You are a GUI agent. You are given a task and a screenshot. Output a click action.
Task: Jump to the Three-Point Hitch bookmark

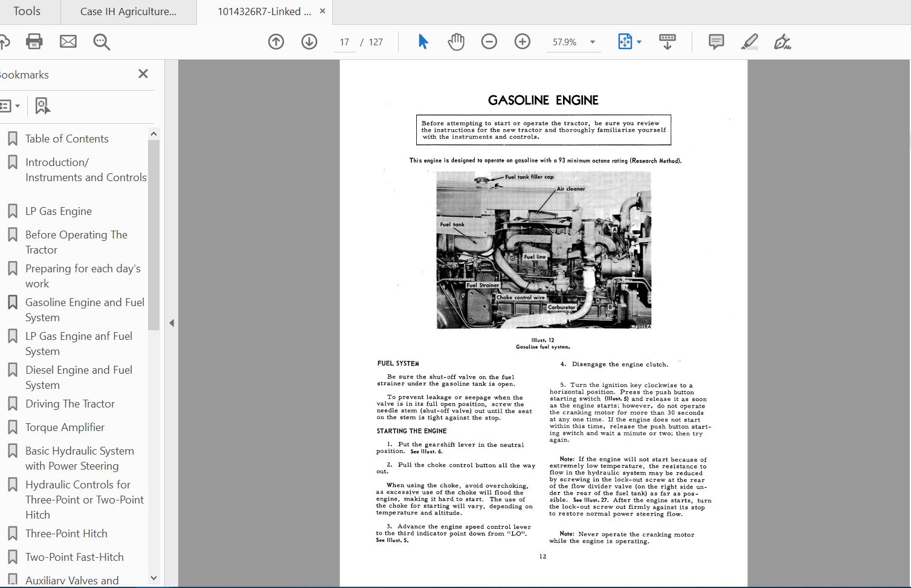tap(66, 534)
